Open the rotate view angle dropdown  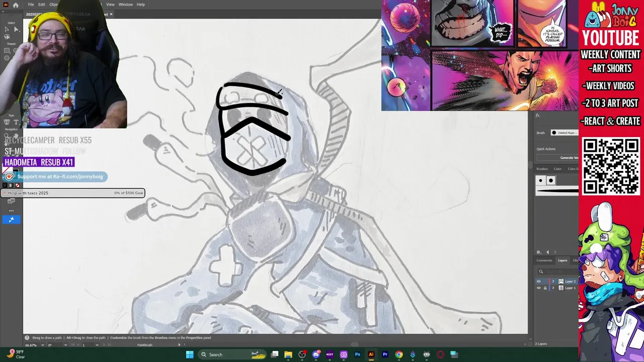coord(65,345)
